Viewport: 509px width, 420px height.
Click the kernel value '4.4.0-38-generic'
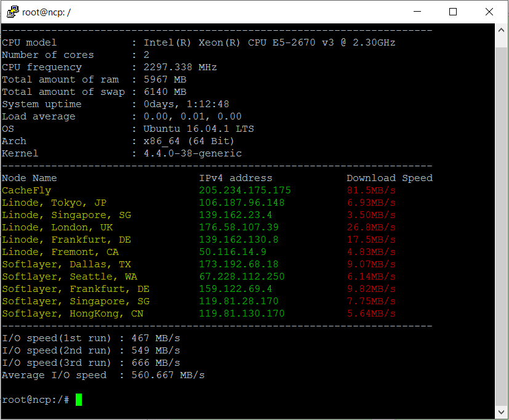click(193, 153)
